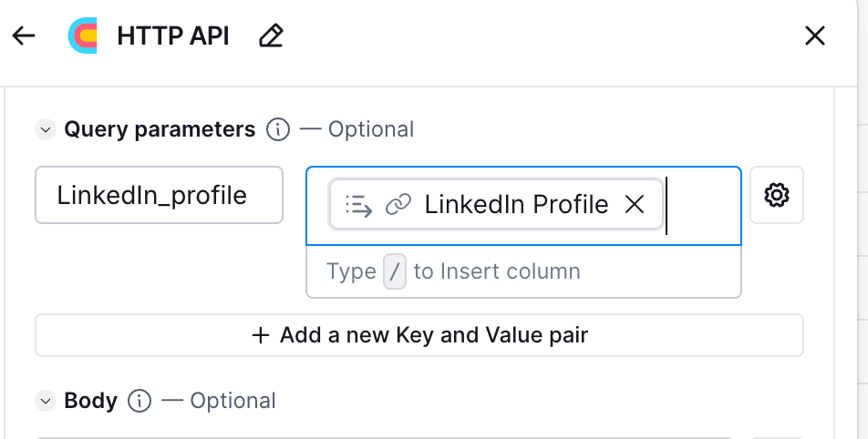Screen dimensions: 868x439
Task: Go back using the left arrow
Action: point(24,36)
